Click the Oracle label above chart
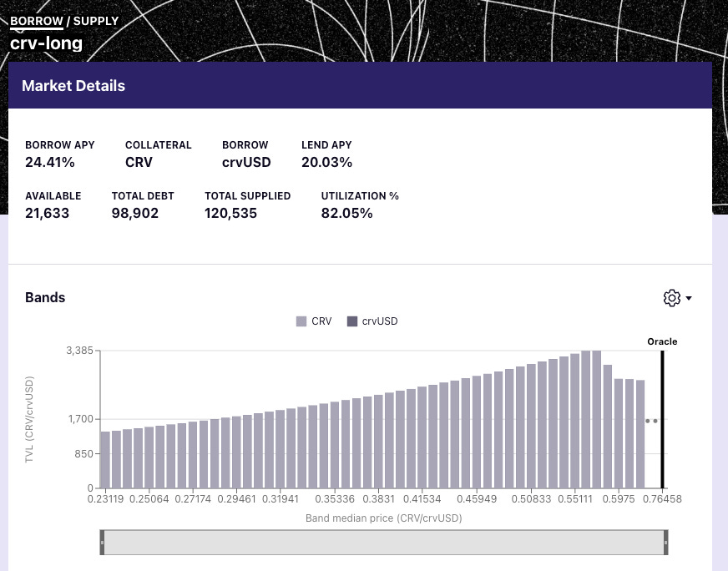 [x=662, y=341]
